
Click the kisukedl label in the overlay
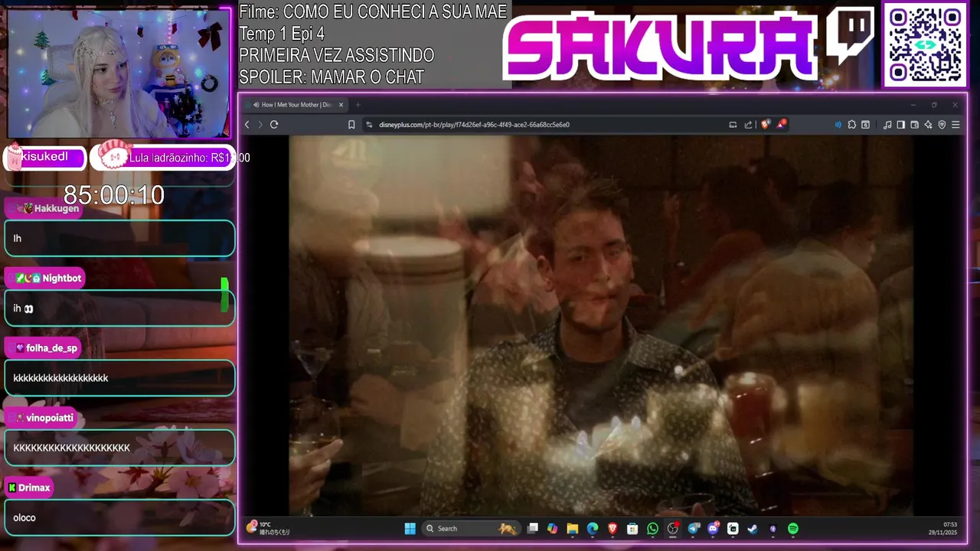[44, 157]
